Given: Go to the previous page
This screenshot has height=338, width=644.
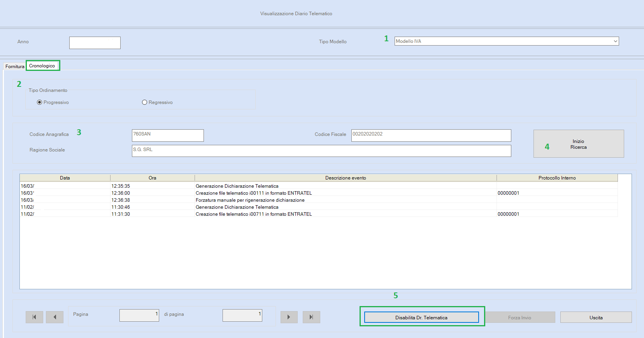Looking at the screenshot, I should tap(54, 317).
